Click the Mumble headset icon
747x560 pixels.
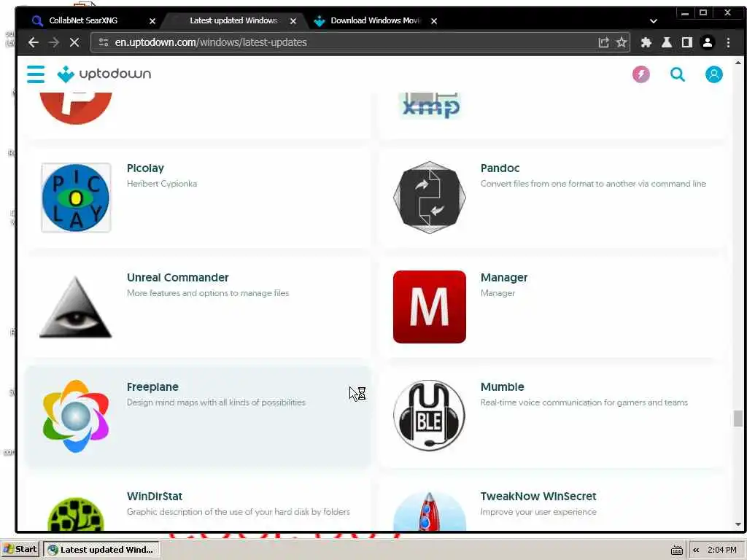point(429,415)
